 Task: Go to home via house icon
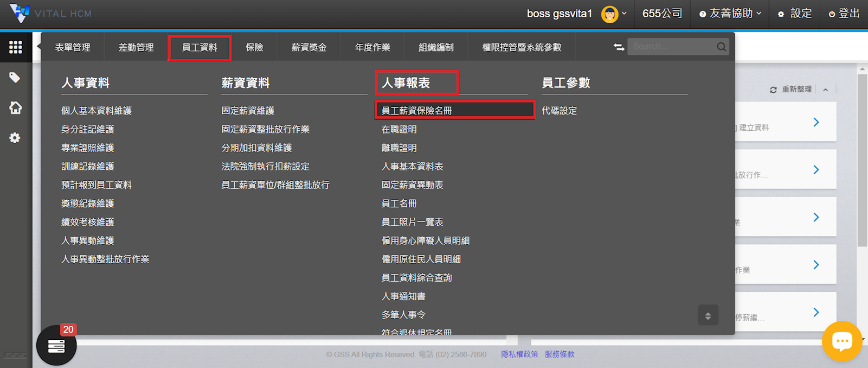click(15, 108)
